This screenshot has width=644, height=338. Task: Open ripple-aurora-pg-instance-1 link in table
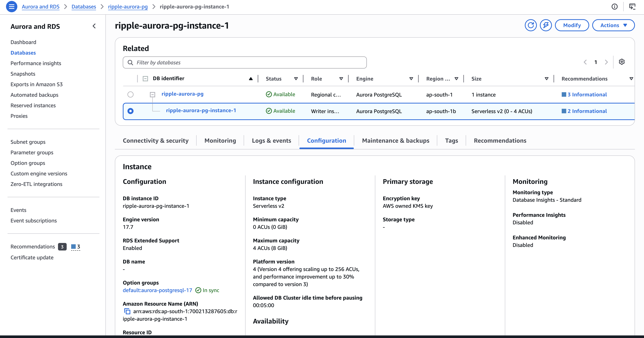pos(201,110)
